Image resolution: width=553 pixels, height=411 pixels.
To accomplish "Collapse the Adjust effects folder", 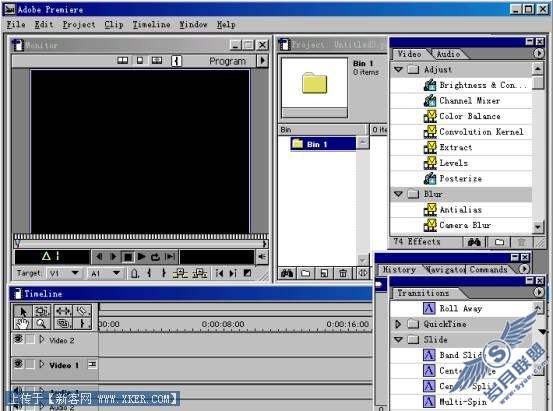I will [x=399, y=69].
